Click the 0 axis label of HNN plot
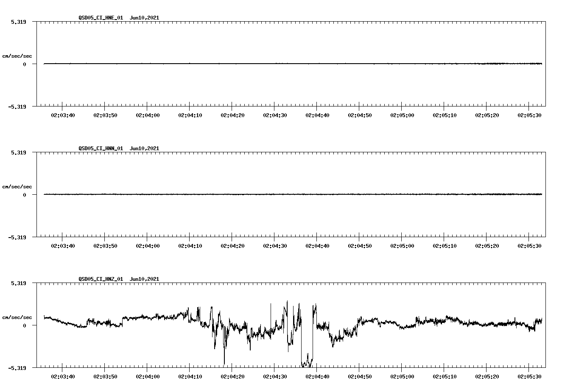Screen dimensions: 576x392 25,195
